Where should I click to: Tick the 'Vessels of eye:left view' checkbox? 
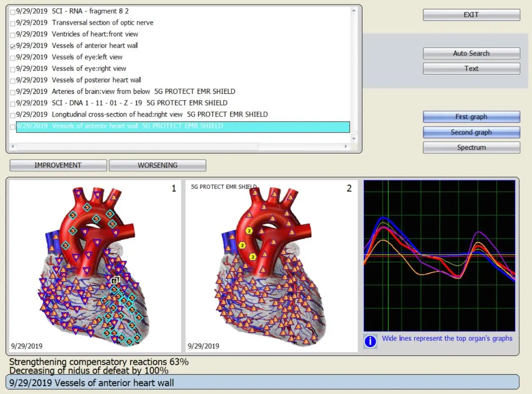tap(13, 58)
